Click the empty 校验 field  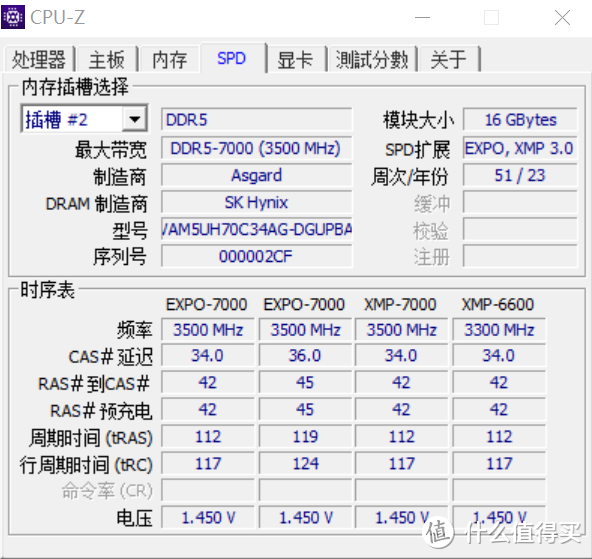coord(520,229)
